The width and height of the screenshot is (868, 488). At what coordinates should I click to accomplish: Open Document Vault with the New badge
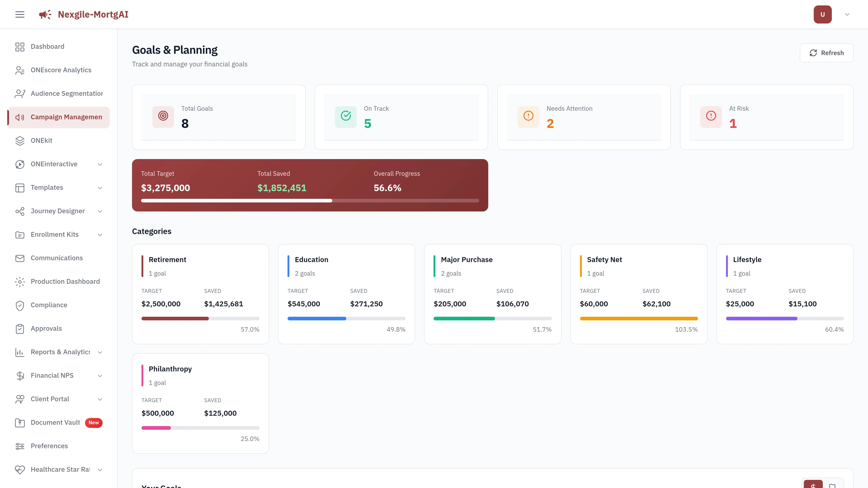(55, 422)
